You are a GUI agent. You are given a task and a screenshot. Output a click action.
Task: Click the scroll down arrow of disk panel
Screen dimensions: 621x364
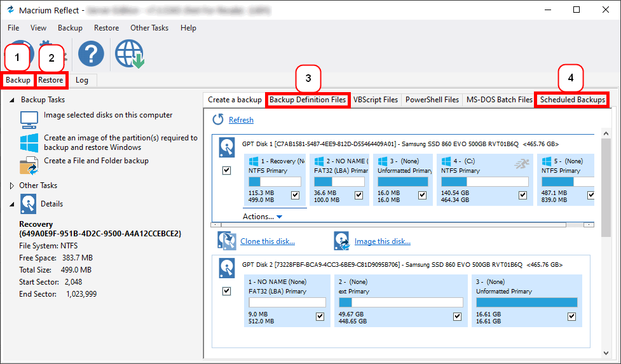606,353
